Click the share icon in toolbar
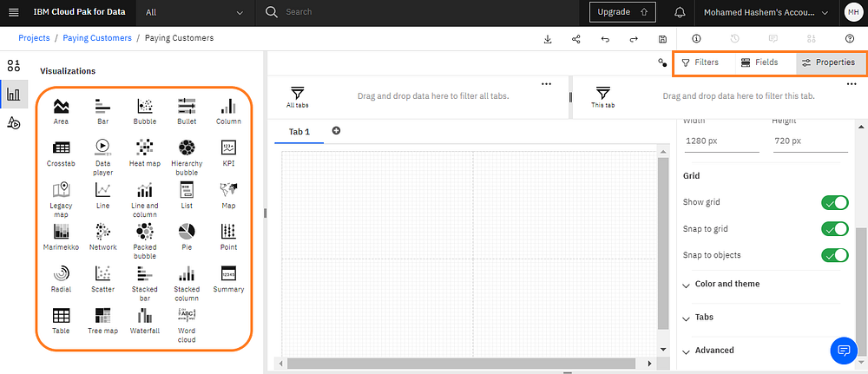868x374 pixels. [576, 39]
